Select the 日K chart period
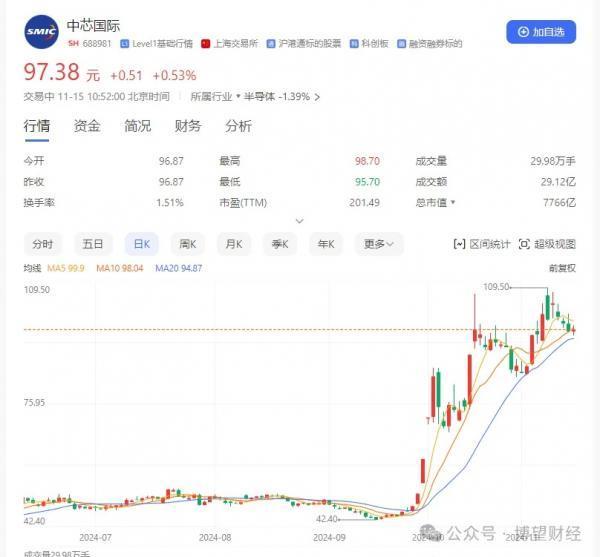The width and height of the screenshot is (600, 557). click(x=142, y=244)
